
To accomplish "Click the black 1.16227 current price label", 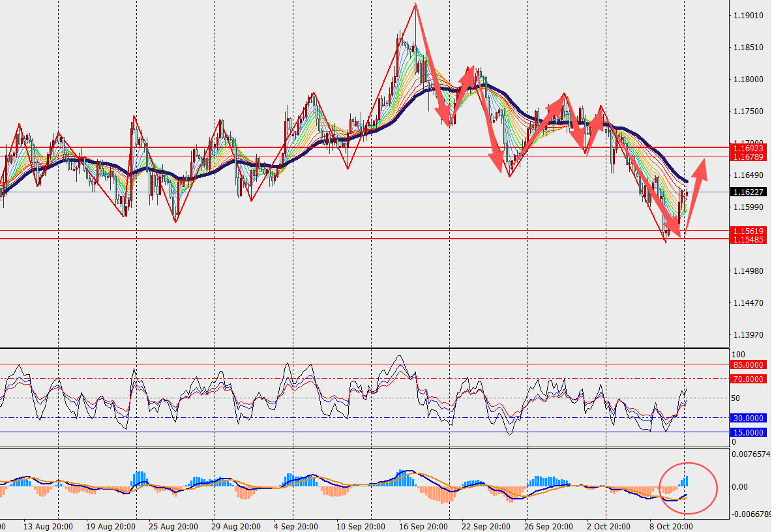I will 747,192.
